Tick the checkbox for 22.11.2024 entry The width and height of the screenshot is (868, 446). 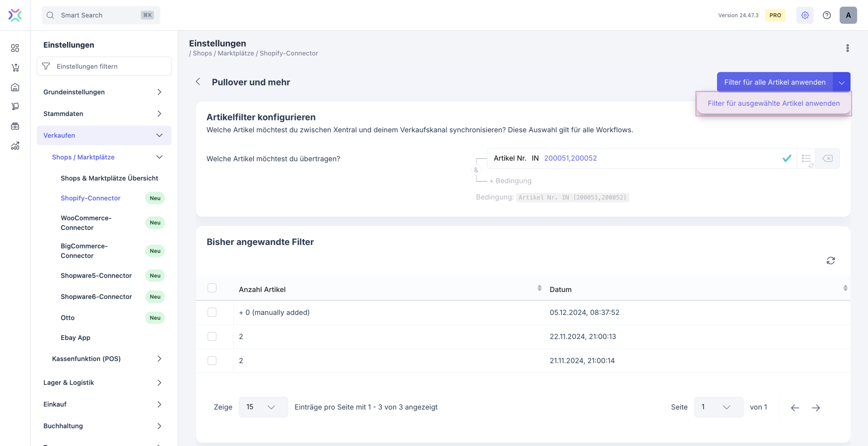[x=212, y=336]
